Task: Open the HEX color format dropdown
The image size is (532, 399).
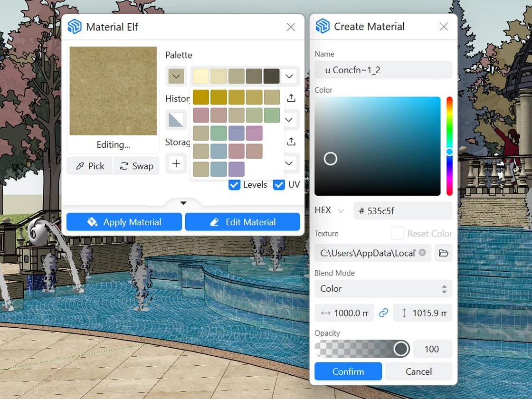Action: click(x=329, y=210)
